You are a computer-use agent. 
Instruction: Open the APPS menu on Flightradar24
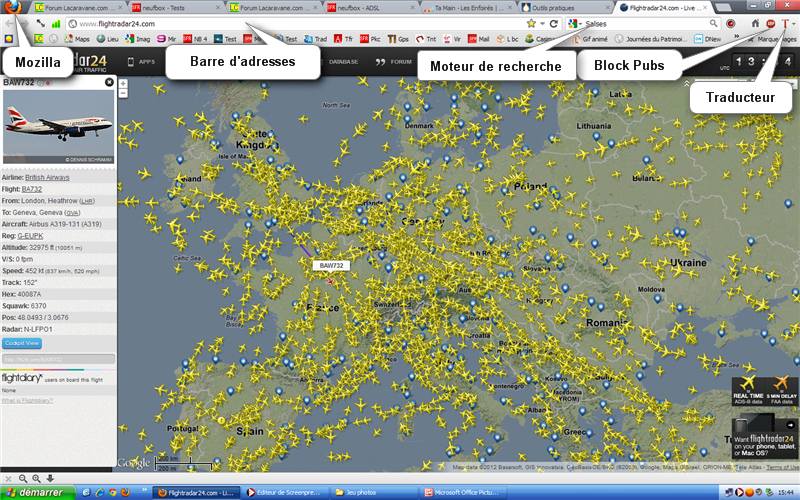pos(141,62)
